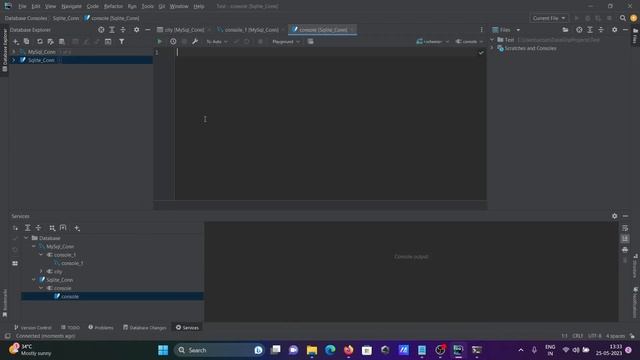
Task: Open Search Everywhere magnifier
Action: pyautogui.click(x=623, y=18)
